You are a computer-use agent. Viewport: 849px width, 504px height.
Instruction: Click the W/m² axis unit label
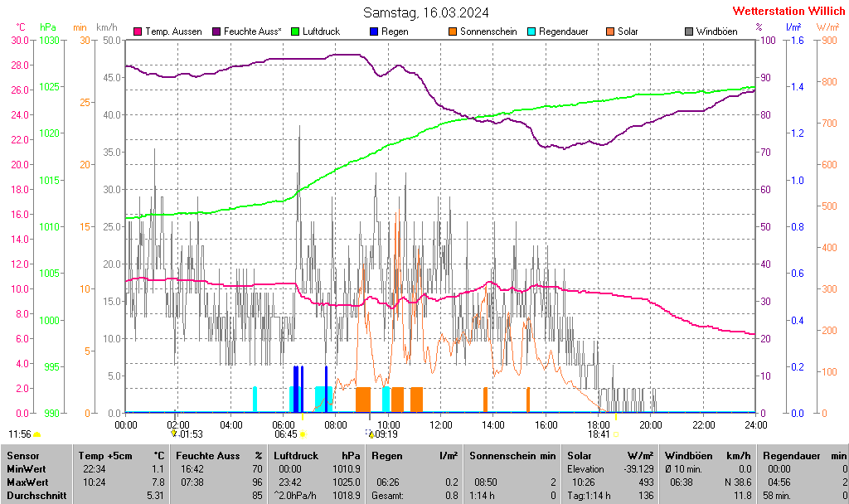(x=827, y=27)
